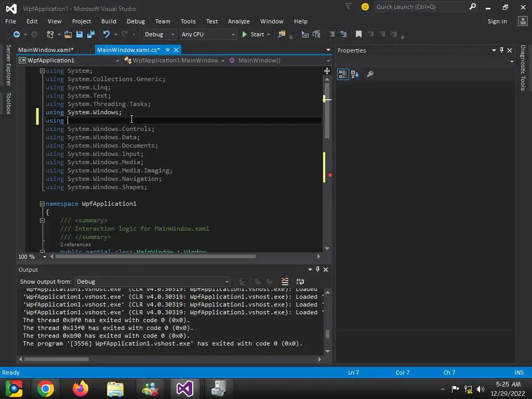The width and height of the screenshot is (532, 399).
Task: Open the Debug menu
Action: point(136,21)
